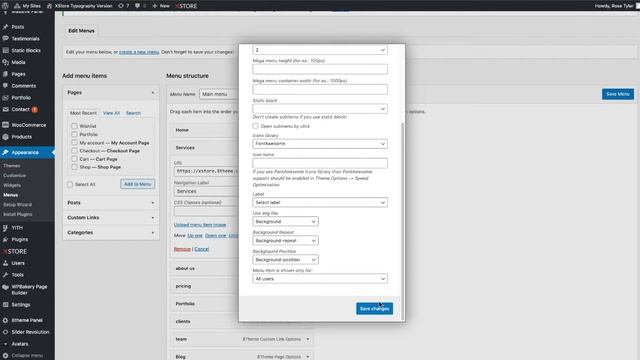Select the Edit Menus tab
This screenshot has width=640, height=360.
point(81,31)
